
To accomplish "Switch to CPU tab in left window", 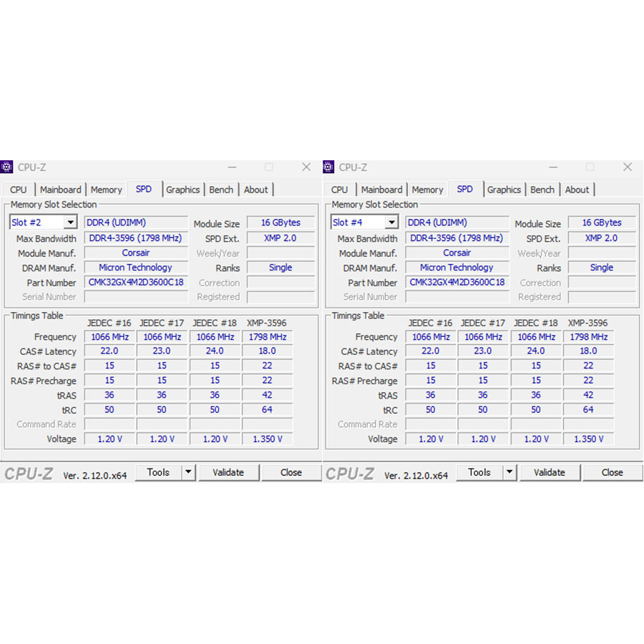I will 18,190.
